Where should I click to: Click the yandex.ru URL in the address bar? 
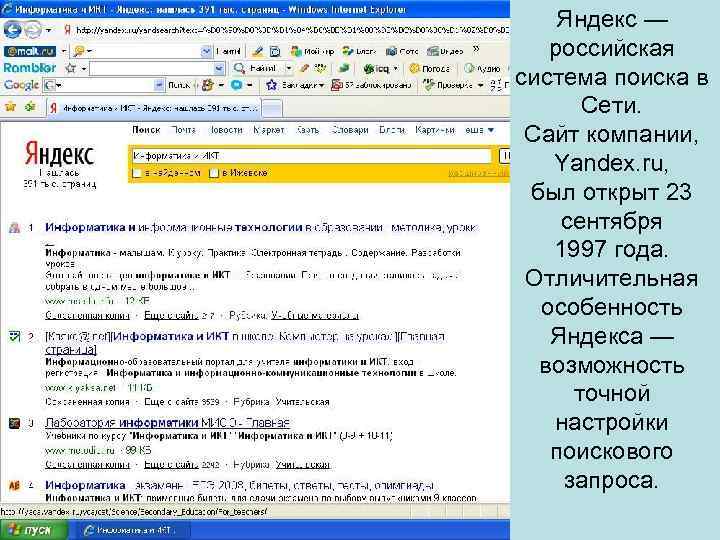[292, 30]
